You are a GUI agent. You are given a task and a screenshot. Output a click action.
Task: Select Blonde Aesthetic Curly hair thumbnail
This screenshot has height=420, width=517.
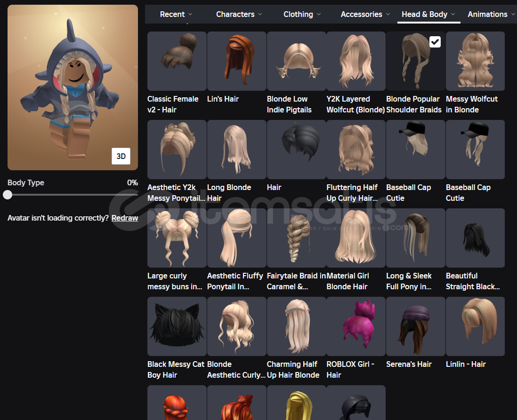pos(236,326)
